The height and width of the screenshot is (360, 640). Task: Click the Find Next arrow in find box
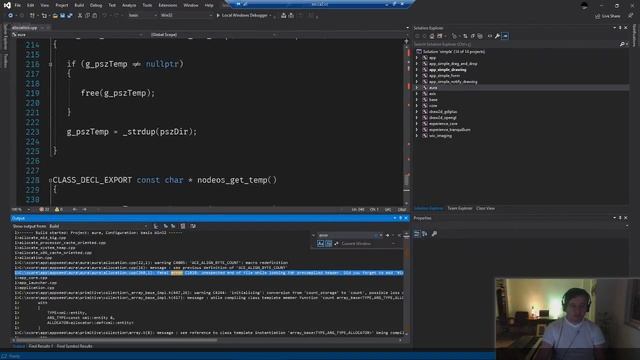(x=387, y=236)
